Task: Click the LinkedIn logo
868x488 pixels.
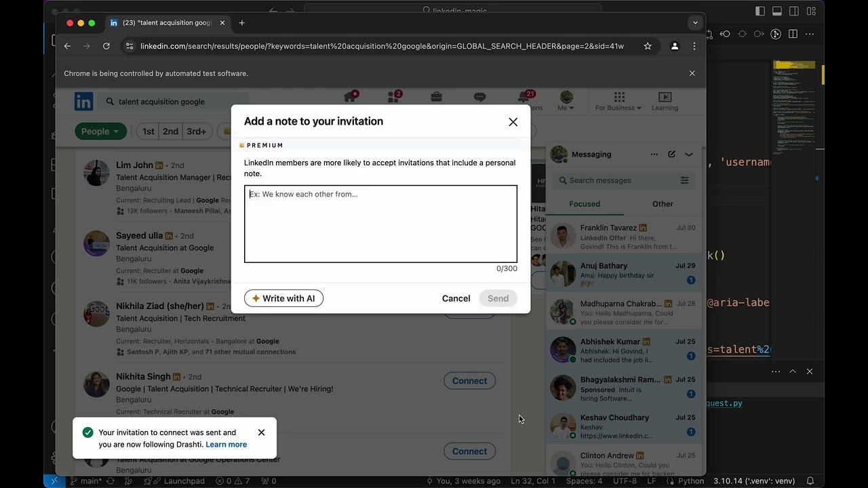Action: (x=83, y=102)
